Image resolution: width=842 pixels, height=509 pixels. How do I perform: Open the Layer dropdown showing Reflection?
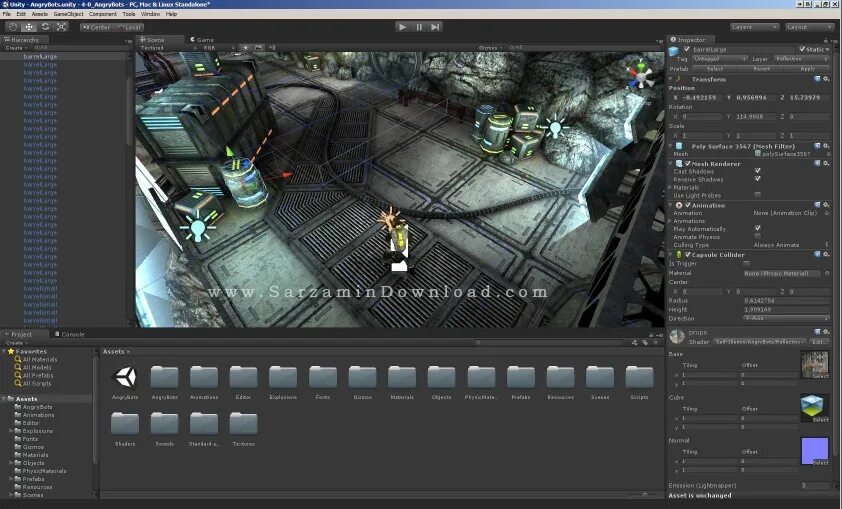pos(802,59)
